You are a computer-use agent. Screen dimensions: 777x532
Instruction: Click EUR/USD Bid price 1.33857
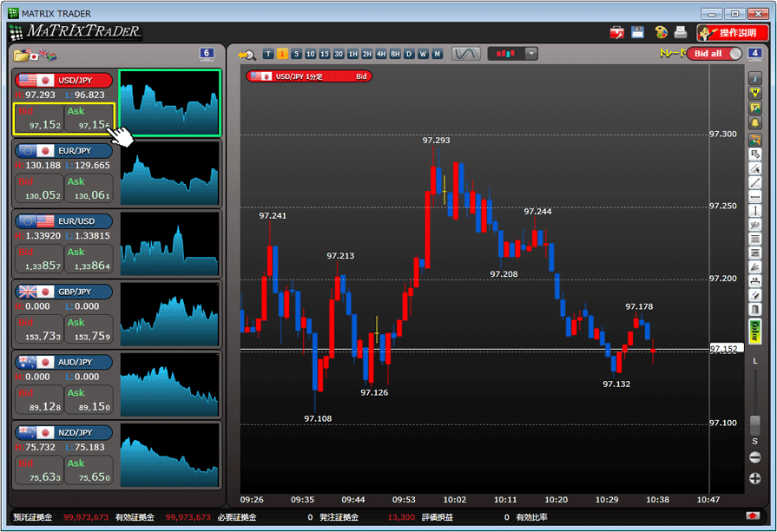point(39,259)
